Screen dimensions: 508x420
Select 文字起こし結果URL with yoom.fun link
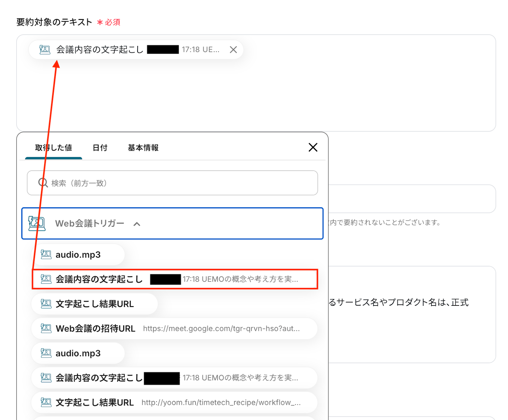coord(174,403)
